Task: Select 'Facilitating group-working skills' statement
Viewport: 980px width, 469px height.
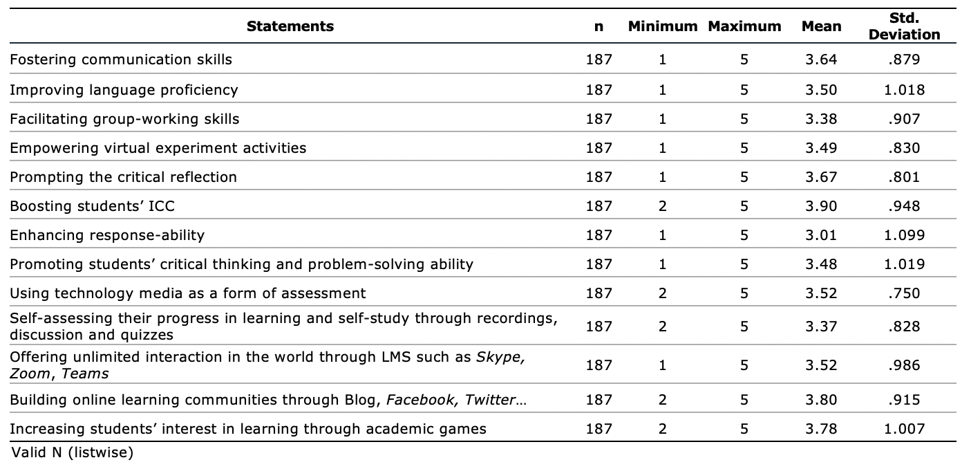Action: click(124, 119)
